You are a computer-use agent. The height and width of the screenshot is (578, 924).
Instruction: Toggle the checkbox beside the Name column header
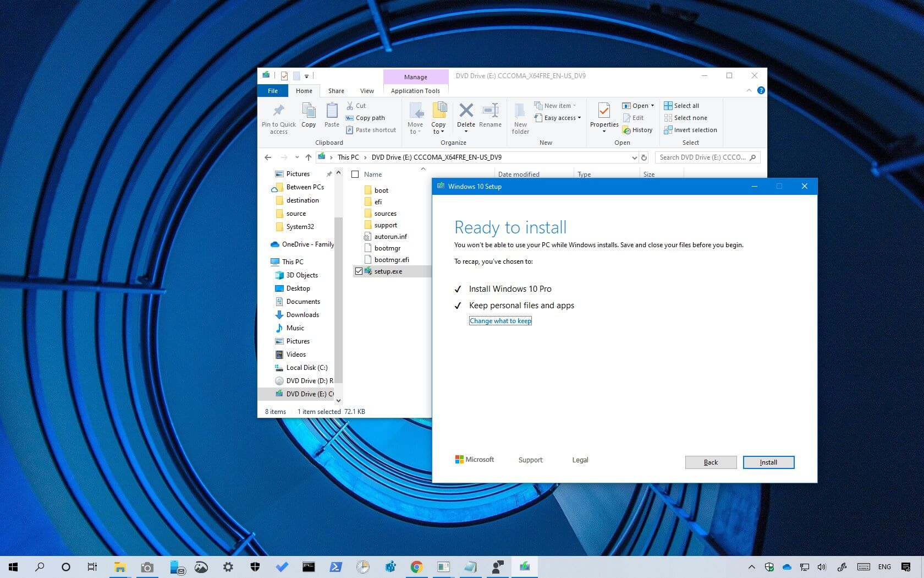pyautogui.click(x=355, y=174)
